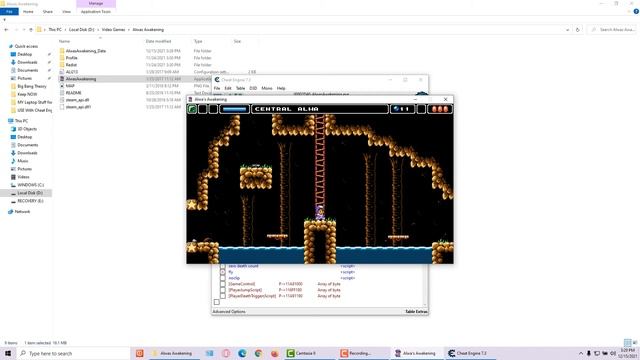Open Chrome from the taskbar

(x=258, y=353)
